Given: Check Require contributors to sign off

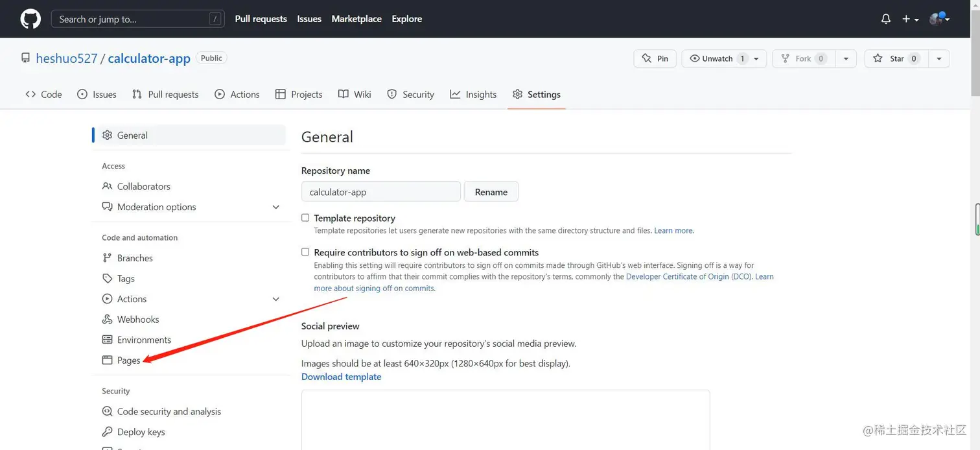Looking at the screenshot, I should [x=305, y=252].
